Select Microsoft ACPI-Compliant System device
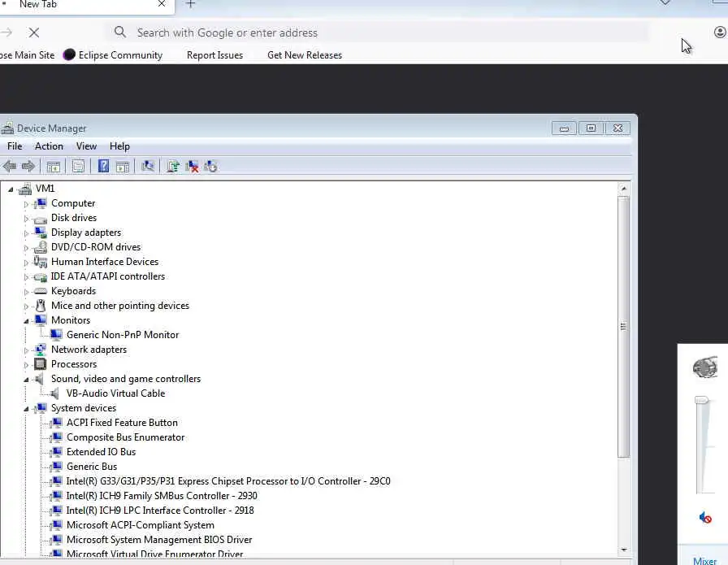This screenshot has width=728, height=565. tap(141, 525)
